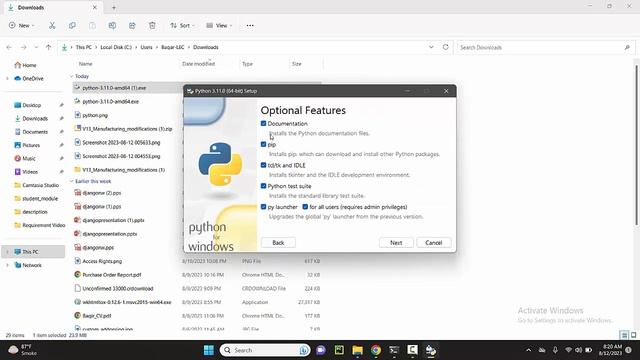The width and height of the screenshot is (640, 360).
Task: Select python.png file
Action: point(95,115)
